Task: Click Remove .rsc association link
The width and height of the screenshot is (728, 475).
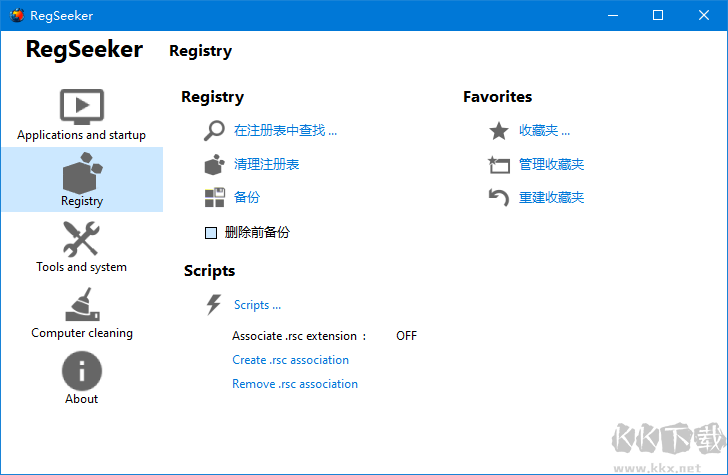Action: pyautogui.click(x=295, y=384)
